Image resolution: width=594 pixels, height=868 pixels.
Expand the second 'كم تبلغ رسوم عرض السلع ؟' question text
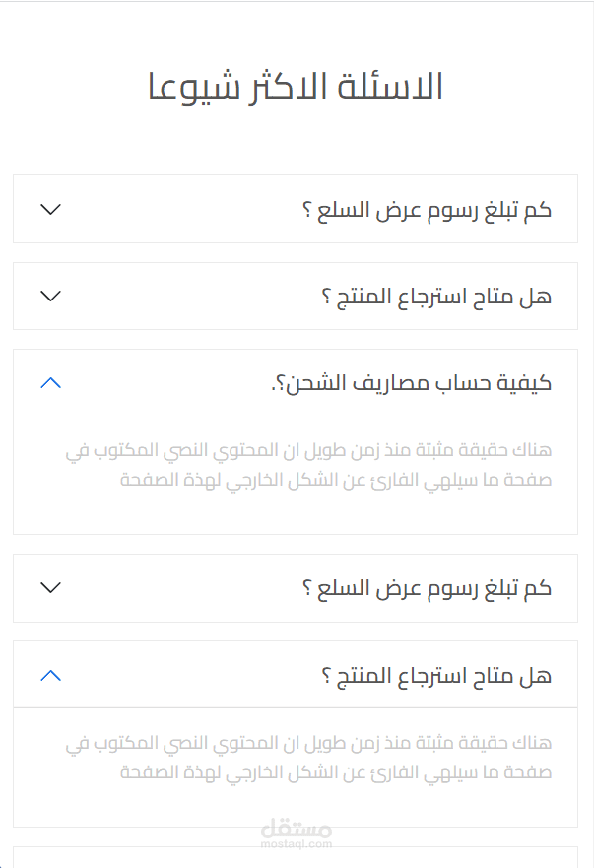426,588
